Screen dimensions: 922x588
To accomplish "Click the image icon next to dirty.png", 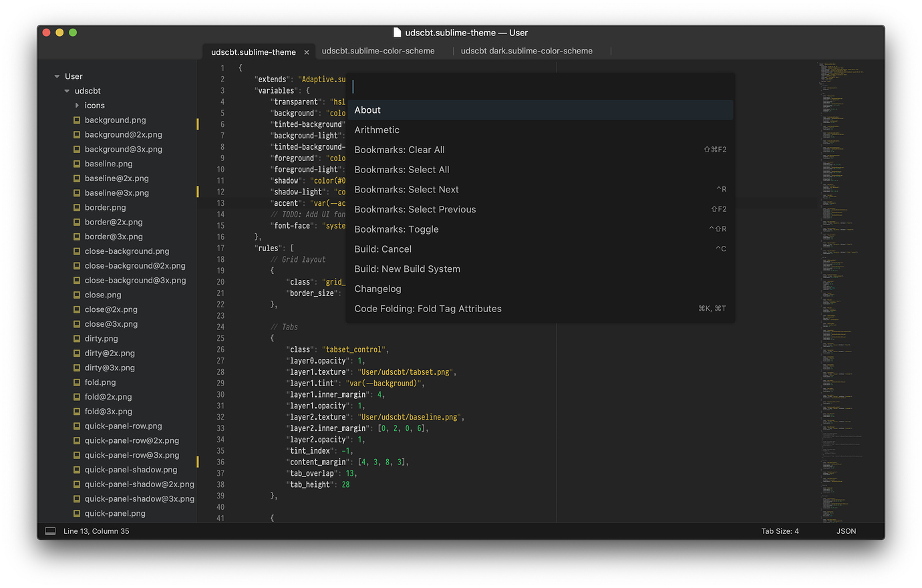I will tap(75, 338).
